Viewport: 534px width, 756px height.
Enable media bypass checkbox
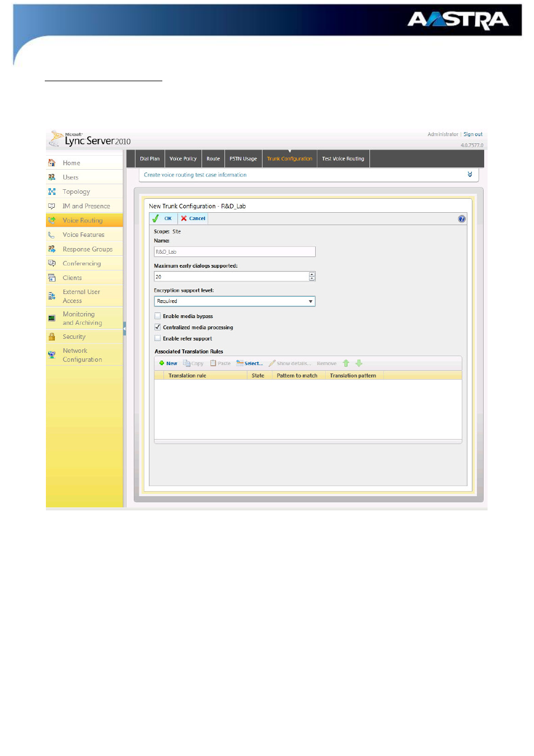click(x=157, y=316)
